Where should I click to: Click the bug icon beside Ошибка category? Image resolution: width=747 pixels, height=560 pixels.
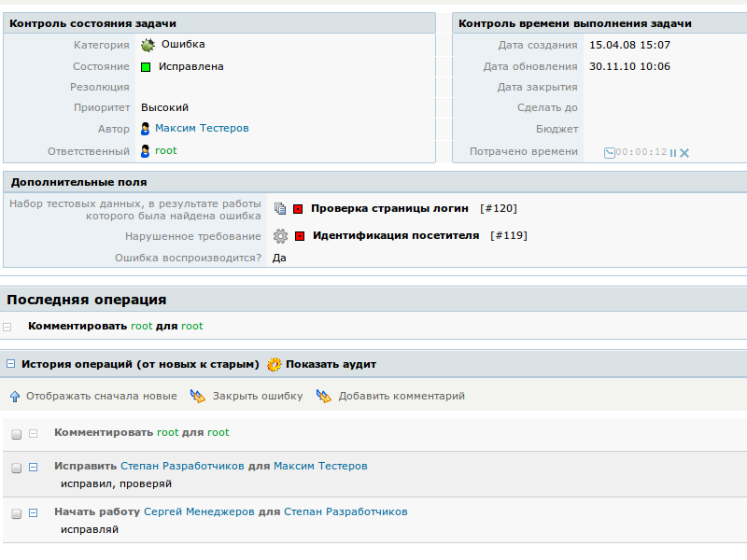point(148,45)
